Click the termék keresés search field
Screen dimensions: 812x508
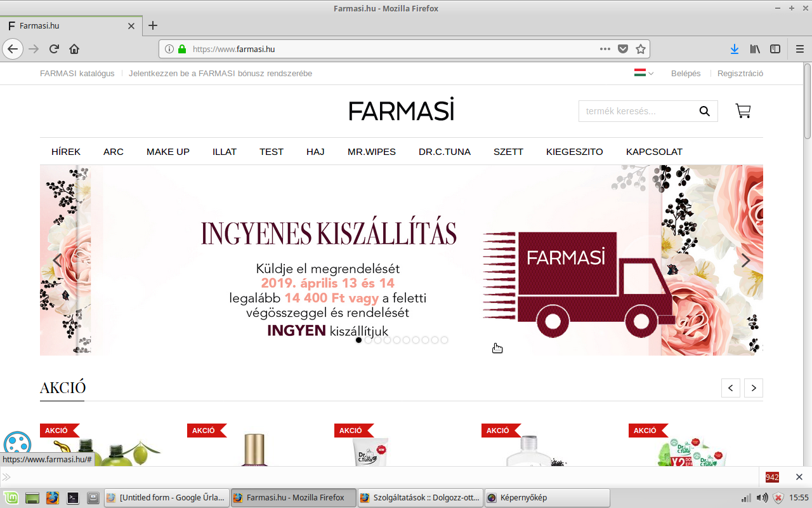tap(634, 111)
